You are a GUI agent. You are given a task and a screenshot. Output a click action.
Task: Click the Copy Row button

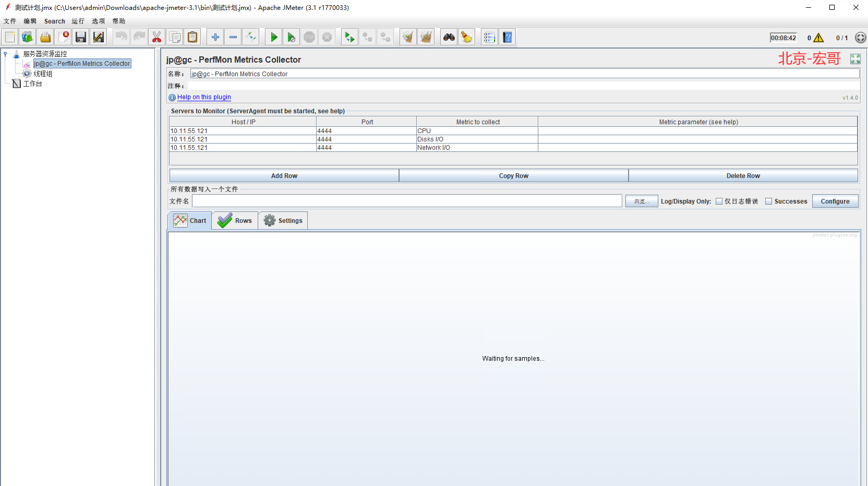[x=514, y=176]
